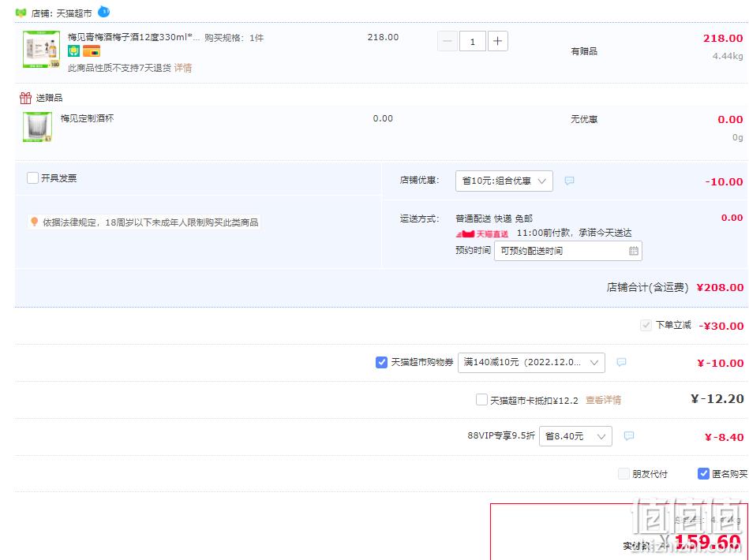749x560 pixels.
Task: Click the 可预约配送时间 delivery time field
Action: click(568, 251)
